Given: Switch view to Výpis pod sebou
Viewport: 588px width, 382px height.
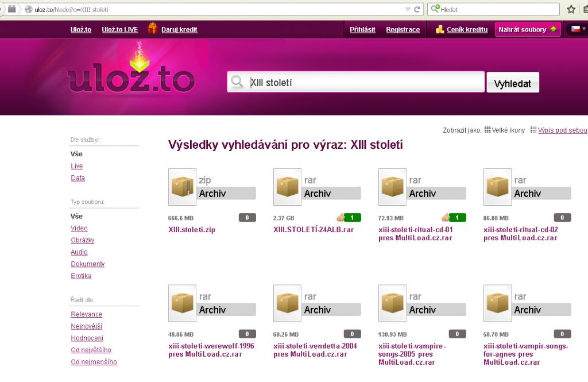Looking at the screenshot, I should pyautogui.click(x=563, y=130).
